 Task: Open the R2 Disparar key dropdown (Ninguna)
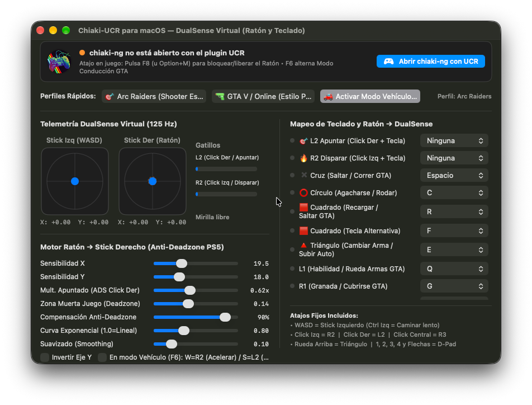click(454, 158)
